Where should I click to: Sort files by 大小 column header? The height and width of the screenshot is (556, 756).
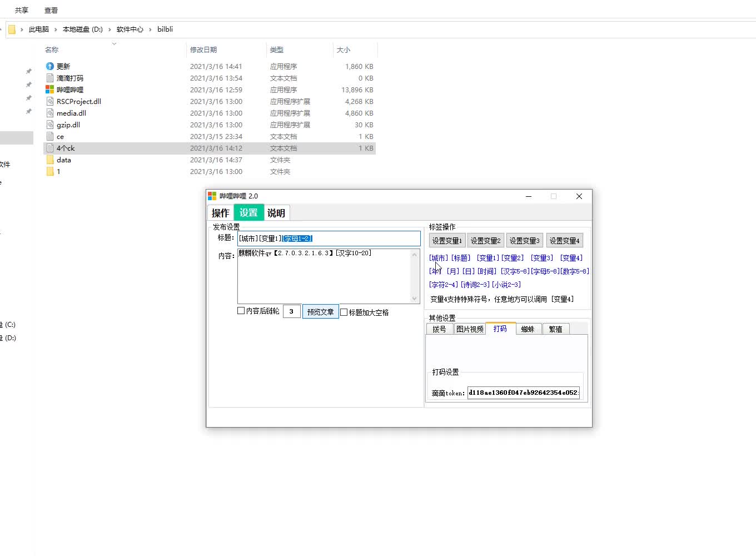point(355,49)
